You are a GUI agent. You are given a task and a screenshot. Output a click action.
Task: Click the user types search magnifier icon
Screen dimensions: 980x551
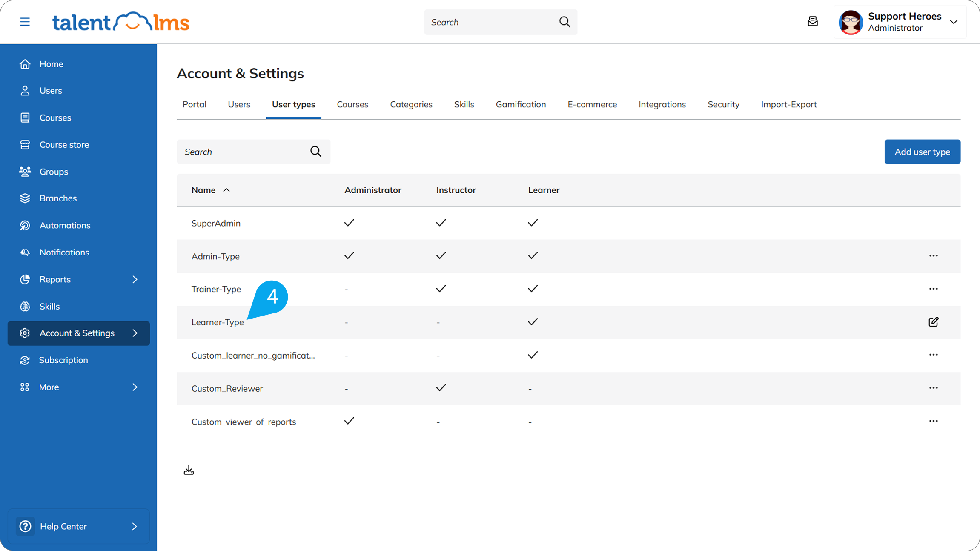point(315,152)
